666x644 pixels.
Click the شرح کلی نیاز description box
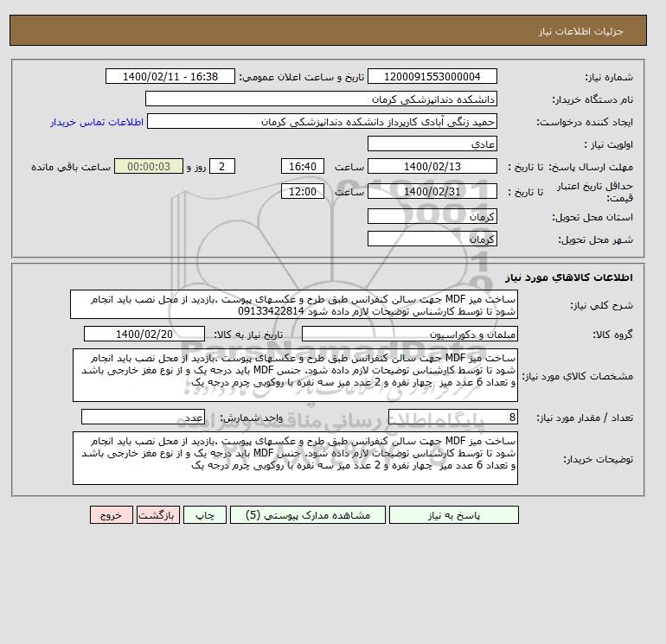pyautogui.click(x=294, y=304)
